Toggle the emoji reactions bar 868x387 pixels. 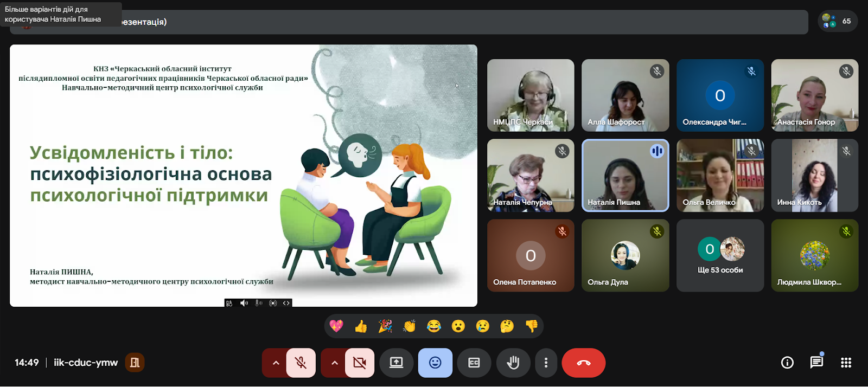click(x=435, y=363)
